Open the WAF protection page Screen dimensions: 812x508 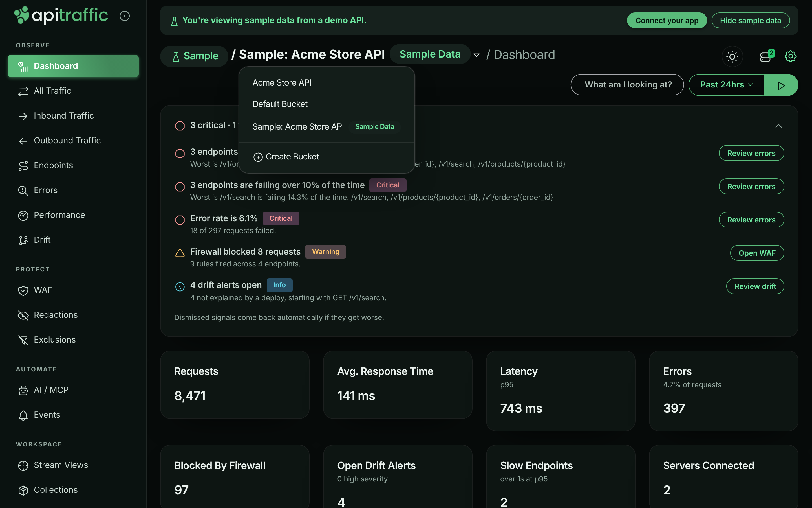point(73,290)
